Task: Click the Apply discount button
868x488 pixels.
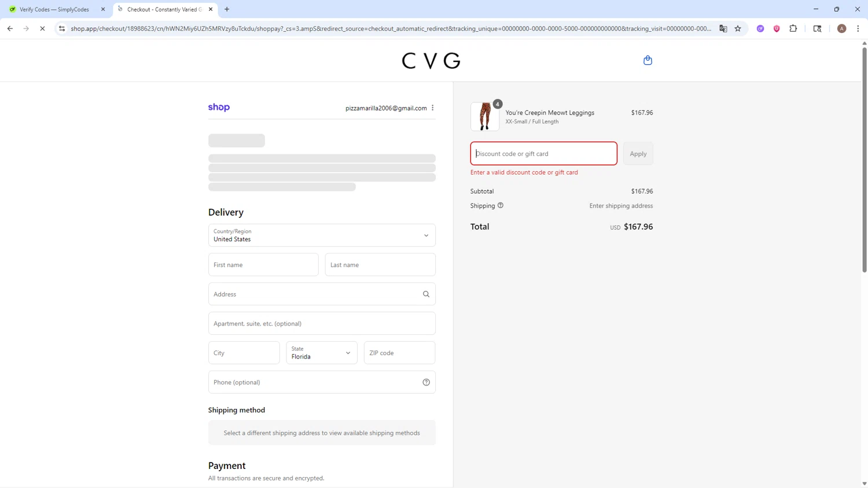Action: (638, 154)
